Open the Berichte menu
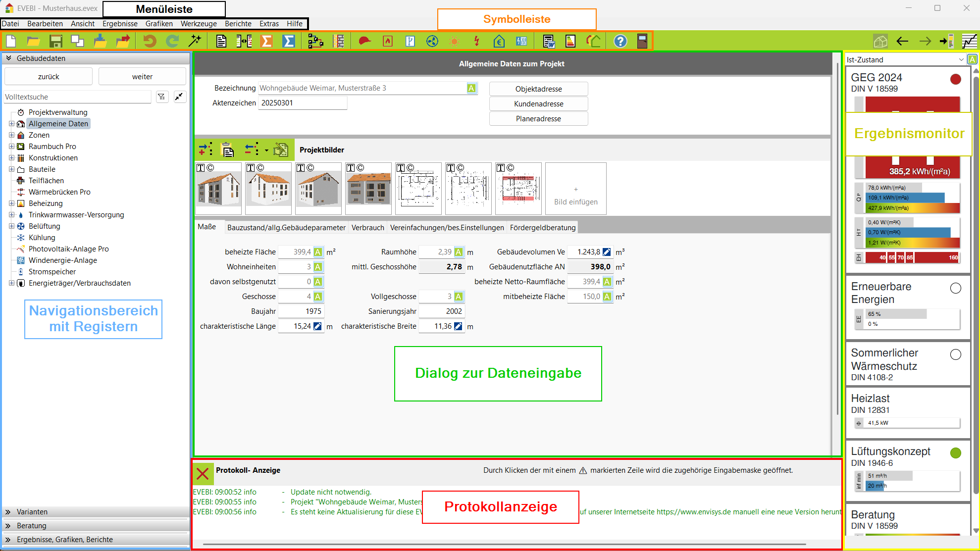Screen dimensions: 980x551 pyautogui.click(x=238, y=24)
